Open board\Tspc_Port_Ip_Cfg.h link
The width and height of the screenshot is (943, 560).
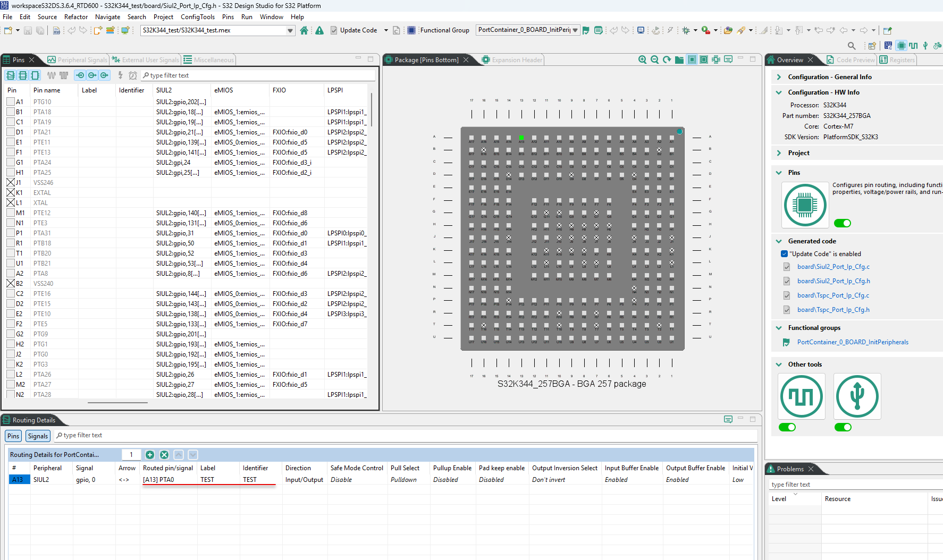tap(833, 310)
